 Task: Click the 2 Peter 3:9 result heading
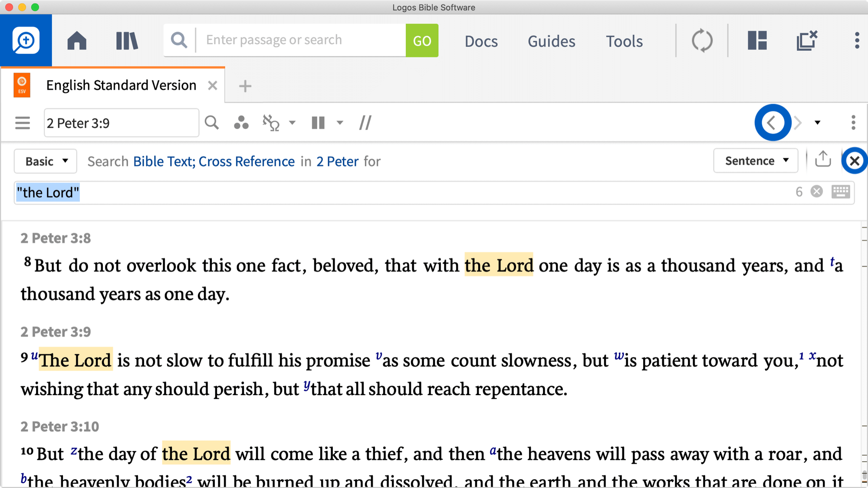click(56, 332)
